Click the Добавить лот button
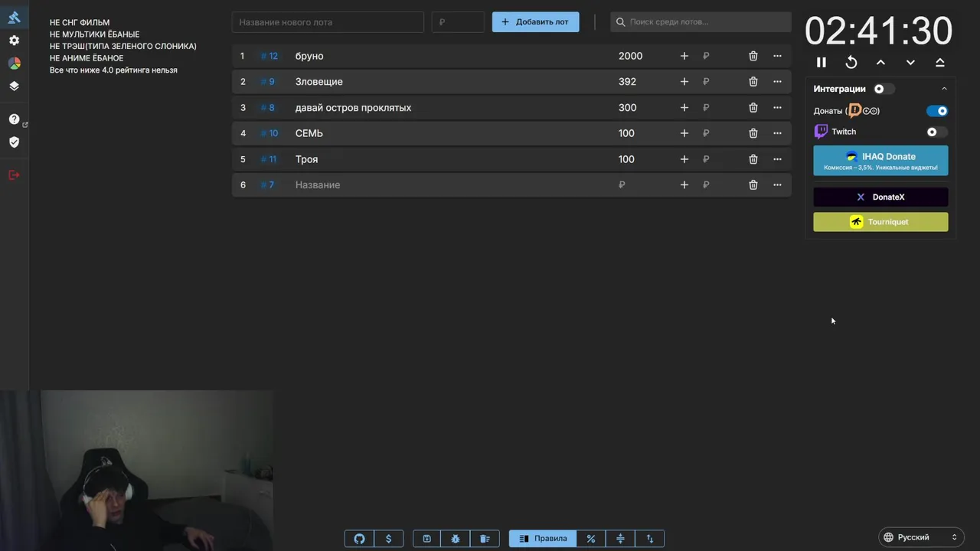 click(535, 22)
